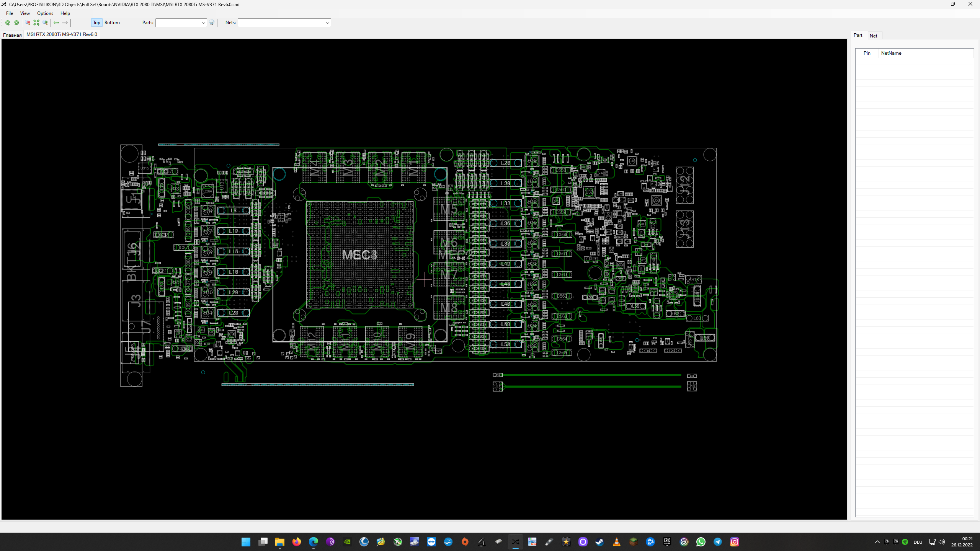Screen dimensions: 980x551
Task: Go forward using the right arrow toolbar icon
Action: tap(65, 23)
